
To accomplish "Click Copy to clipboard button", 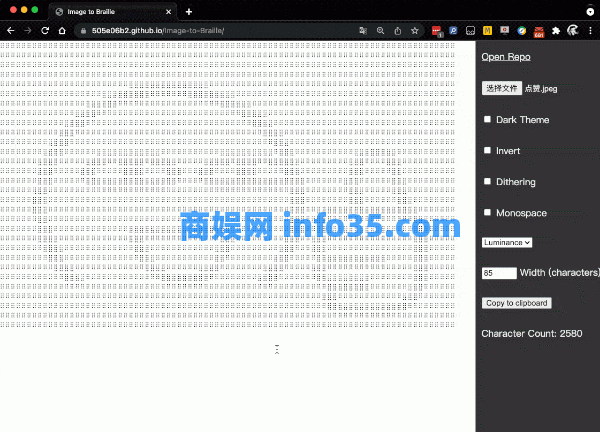I will point(517,303).
